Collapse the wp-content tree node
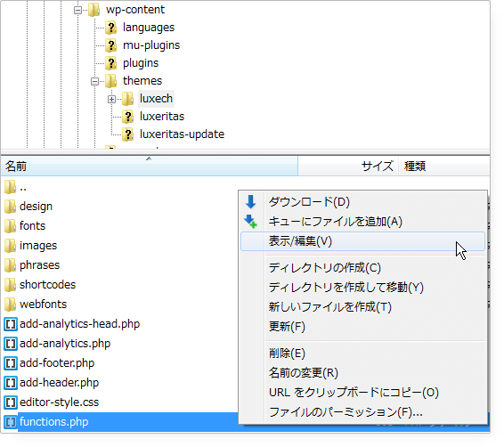Screen dimensions: 504x447 [77, 11]
